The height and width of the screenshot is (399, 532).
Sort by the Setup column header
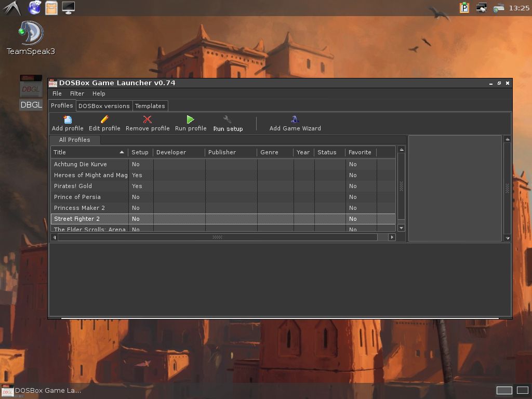(140, 152)
